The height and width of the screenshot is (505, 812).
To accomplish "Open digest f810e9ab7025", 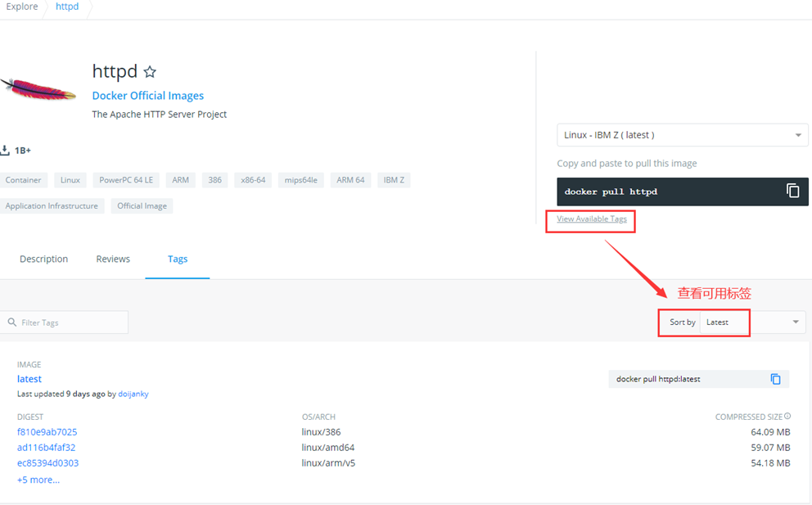I will point(47,432).
